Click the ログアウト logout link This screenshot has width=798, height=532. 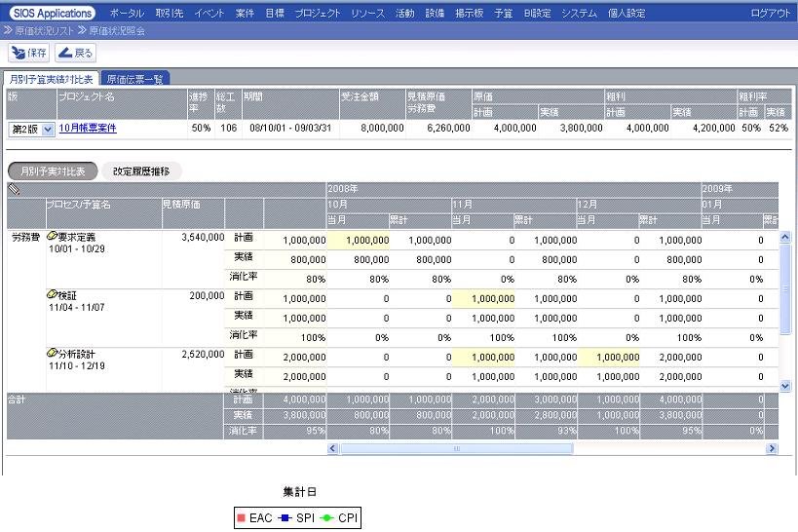tap(770, 14)
